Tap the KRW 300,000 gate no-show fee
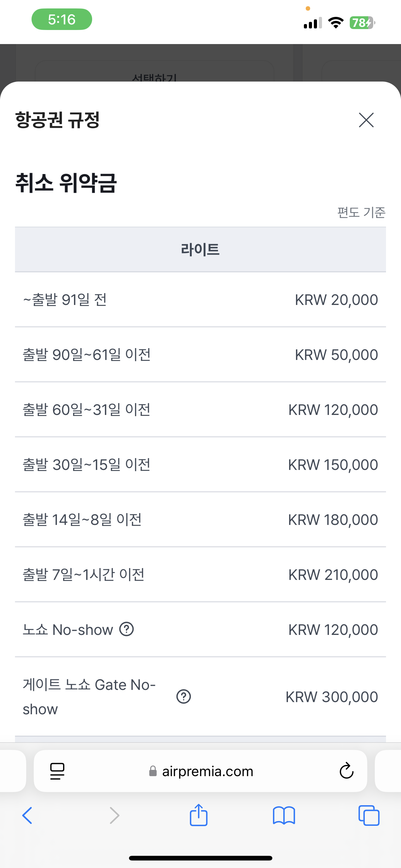The width and height of the screenshot is (401, 868). [332, 697]
